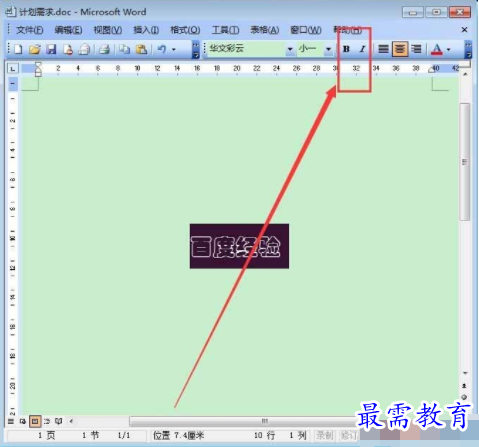The width and height of the screenshot is (479, 447).
Task: Create a new blank document
Action: coord(18,50)
